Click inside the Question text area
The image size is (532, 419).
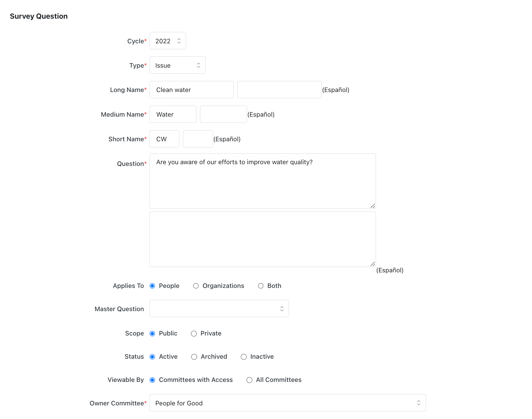coord(262,181)
